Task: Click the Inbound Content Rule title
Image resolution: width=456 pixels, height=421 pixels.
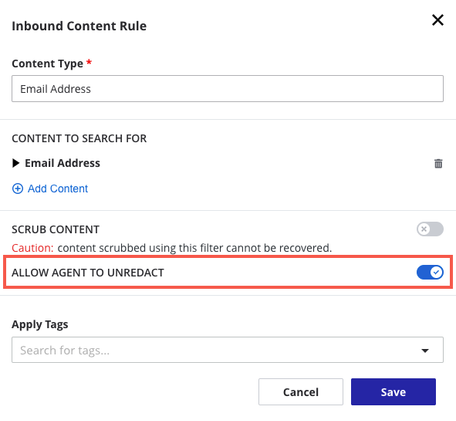Action: (79, 26)
